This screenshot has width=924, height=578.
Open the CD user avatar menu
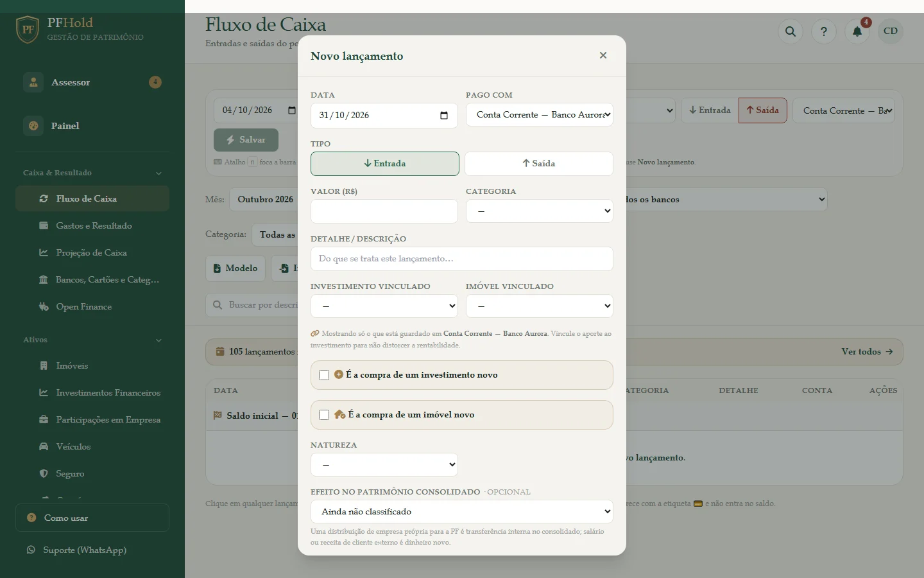(x=891, y=31)
